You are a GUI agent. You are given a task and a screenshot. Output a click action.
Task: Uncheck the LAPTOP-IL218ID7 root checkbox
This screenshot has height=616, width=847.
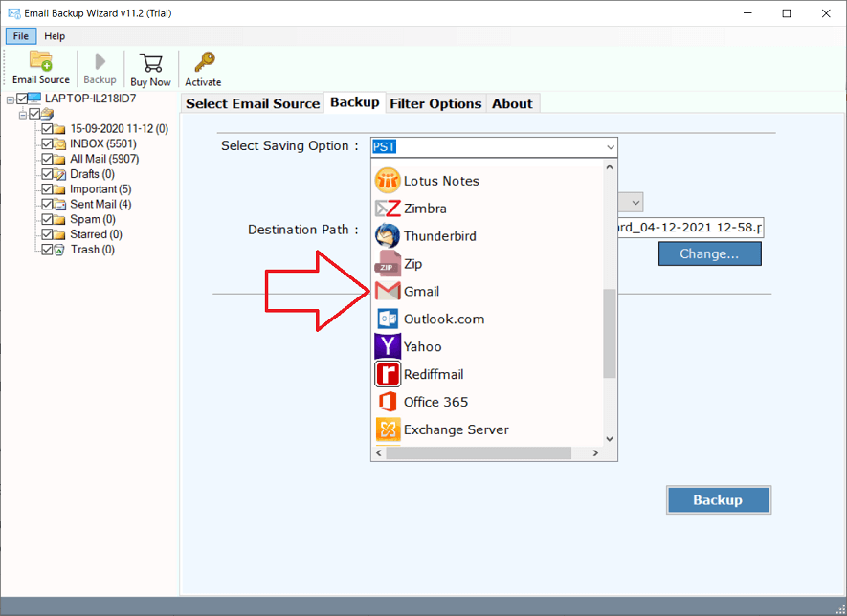(x=22, y=99)
